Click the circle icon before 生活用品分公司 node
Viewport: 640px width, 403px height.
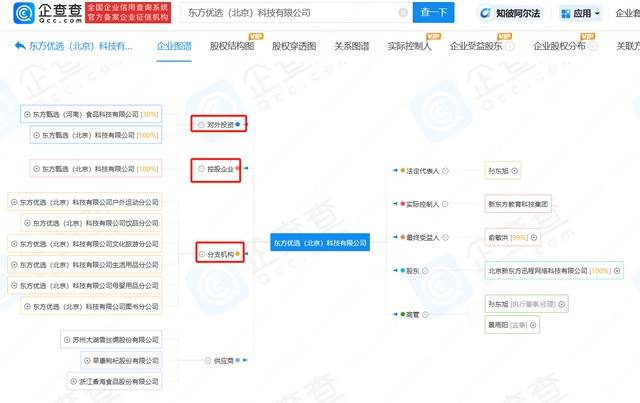coord(14,265)
